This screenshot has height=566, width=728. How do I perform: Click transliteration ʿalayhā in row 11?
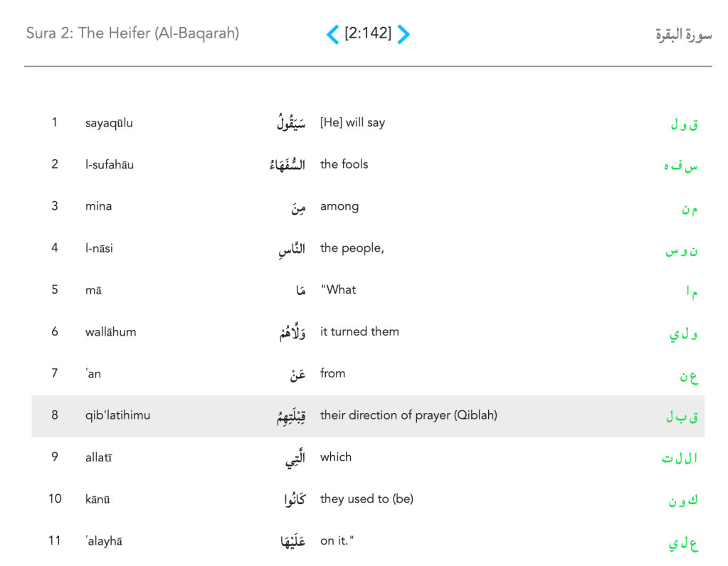tap(104, 541)
